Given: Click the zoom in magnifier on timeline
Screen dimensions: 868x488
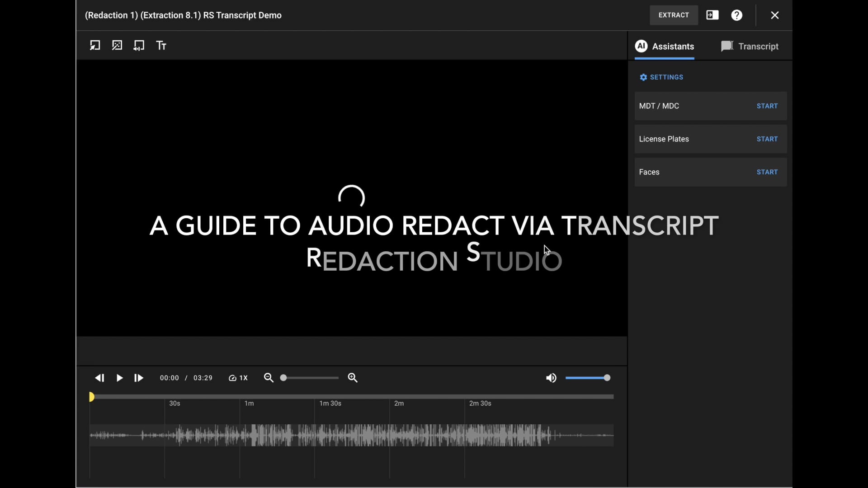Looking at the screenshot, I should pyautogui.click(x=353, y=378).
